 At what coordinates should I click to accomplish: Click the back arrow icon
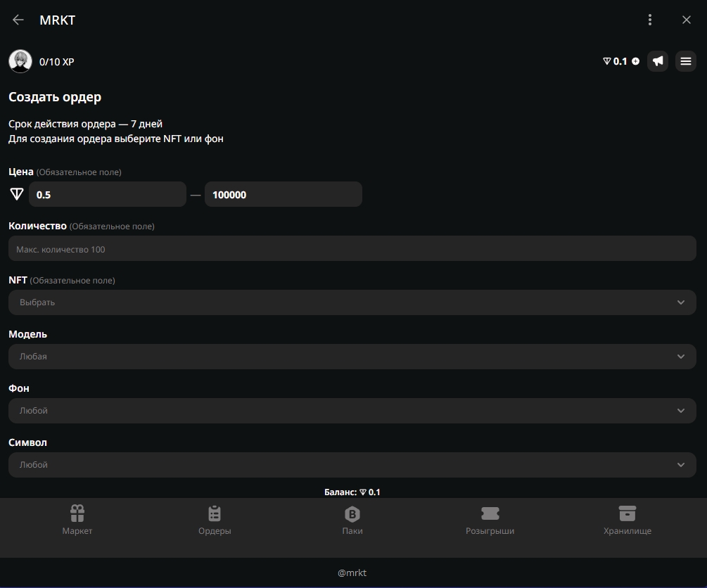(x=18, y=20)
